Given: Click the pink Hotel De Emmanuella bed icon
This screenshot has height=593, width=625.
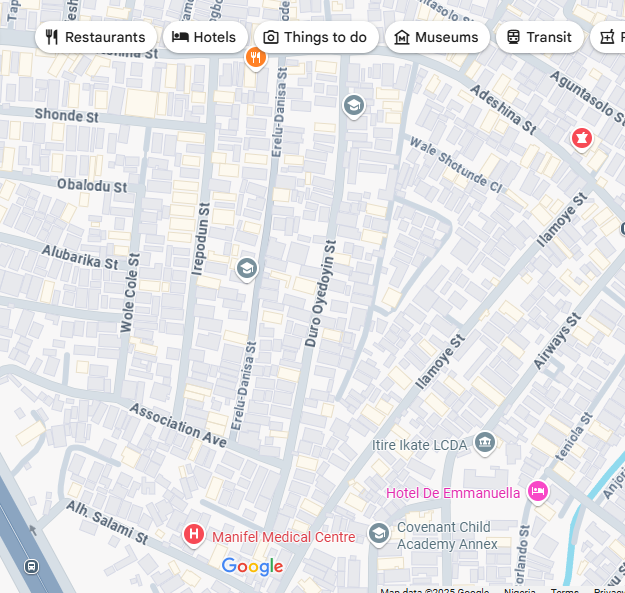Looking at the screenshot, I should (x=538, y=492).
